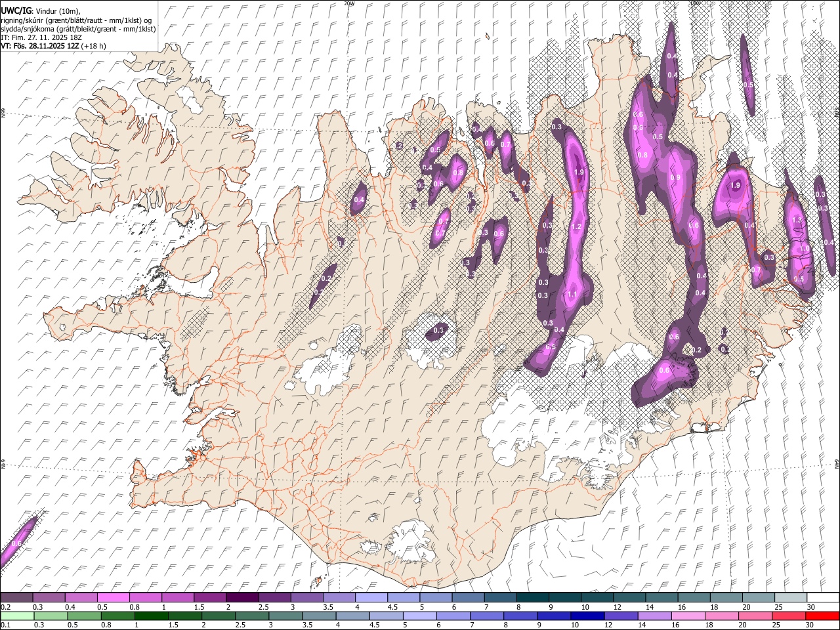The height and width of the screenshot is (630, 840).
Task: Click the top-row legend swatch between 5 and 6
Action: (x=435, y=598)
